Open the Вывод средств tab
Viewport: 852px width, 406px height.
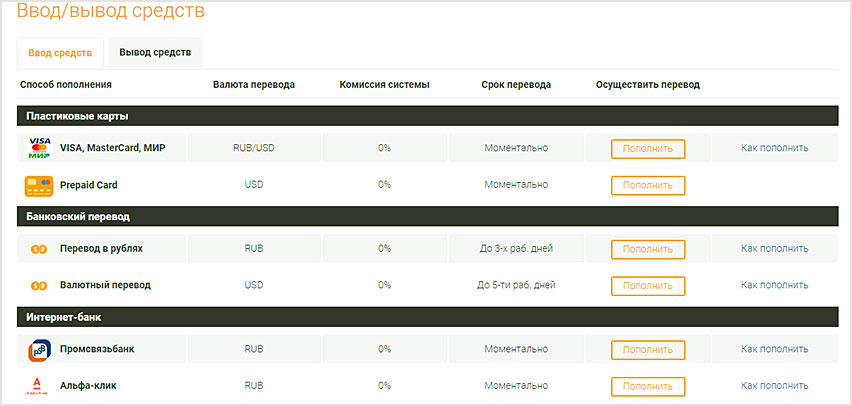coord(155,52)
